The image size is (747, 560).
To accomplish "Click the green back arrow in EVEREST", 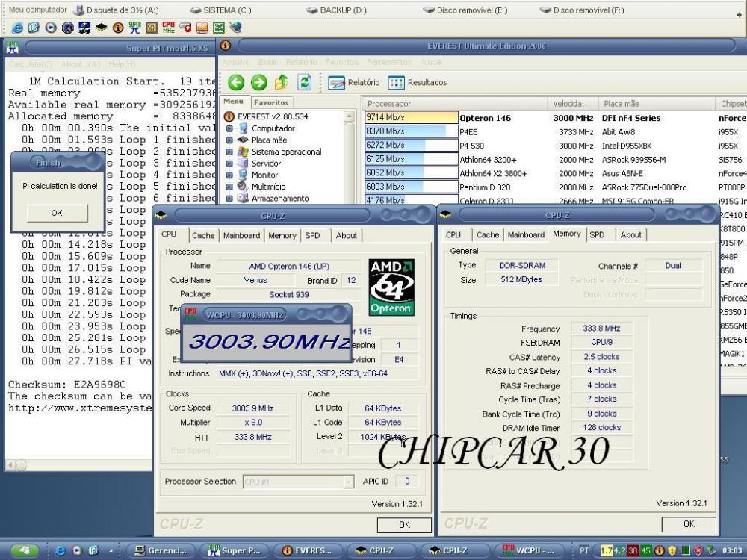I will coord(237,83).
